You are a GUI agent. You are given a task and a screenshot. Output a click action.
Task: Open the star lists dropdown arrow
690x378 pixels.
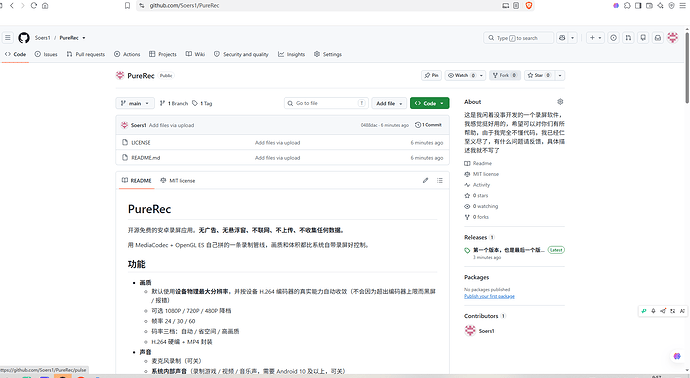click(x=560, y=75)
